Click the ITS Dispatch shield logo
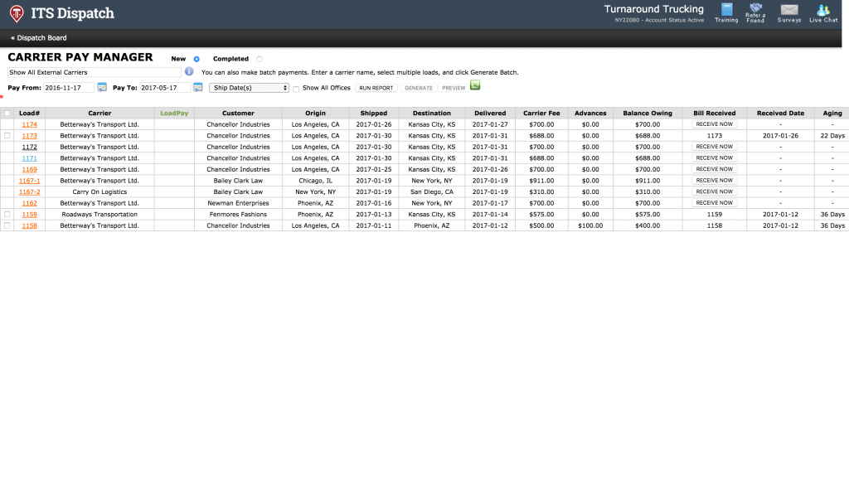The image size is (849, 504). click(x=17, y=13)
